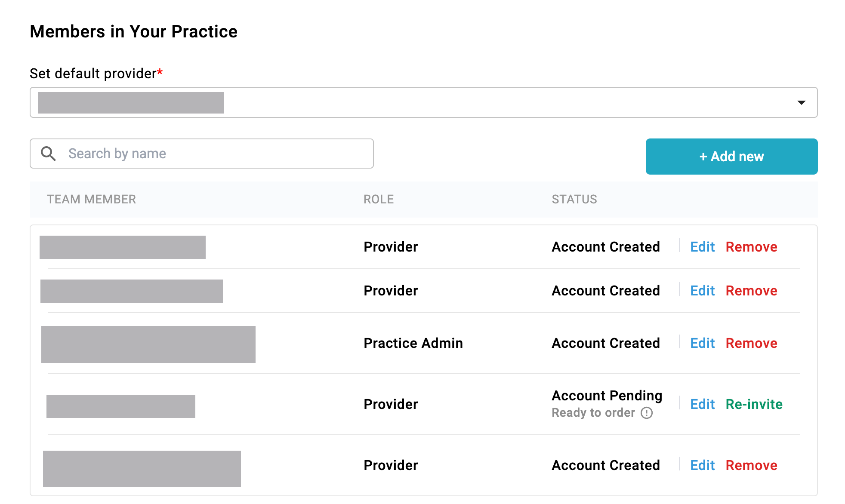Edit the last Provider in the table
This screenshot has height=504, width=845.
pos(702,465)
